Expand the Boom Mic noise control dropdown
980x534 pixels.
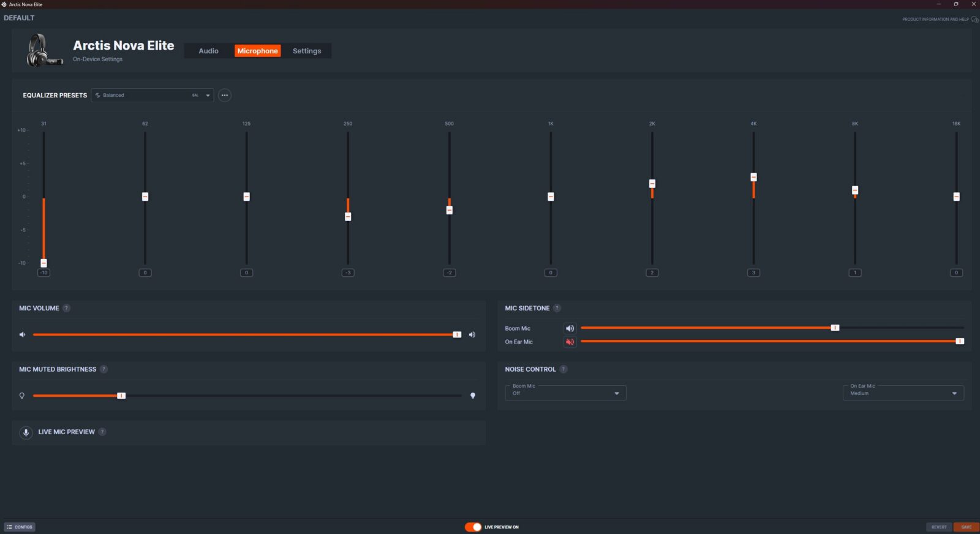[x=565, y=393]
